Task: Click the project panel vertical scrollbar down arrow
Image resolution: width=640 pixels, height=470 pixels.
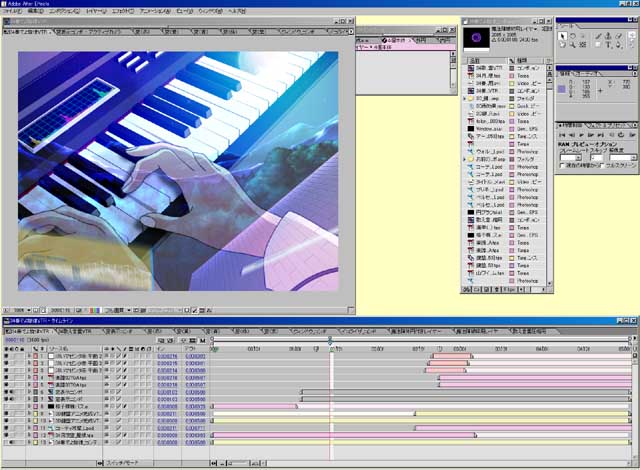Action: 549,283
